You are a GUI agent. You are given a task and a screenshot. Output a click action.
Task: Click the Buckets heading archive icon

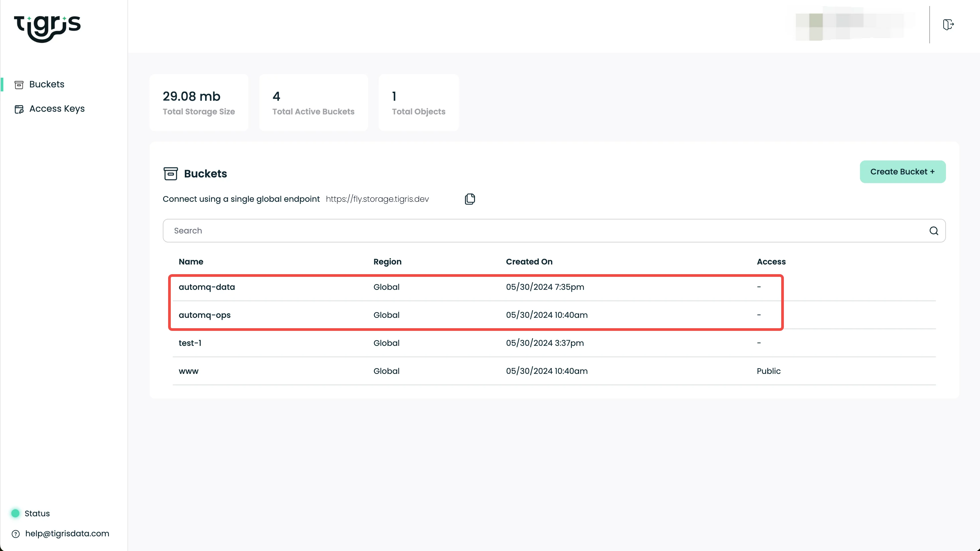click(x=170, y=173)
